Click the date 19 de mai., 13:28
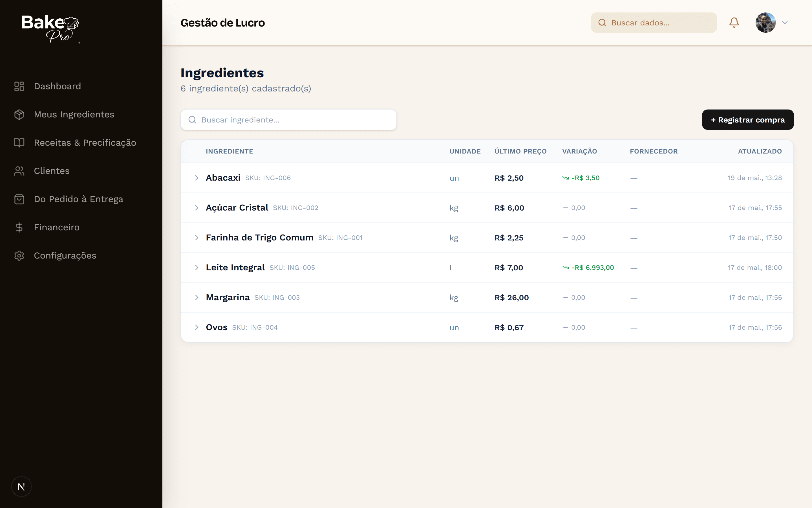Screen dimensions: 812x508 (754, 178)
